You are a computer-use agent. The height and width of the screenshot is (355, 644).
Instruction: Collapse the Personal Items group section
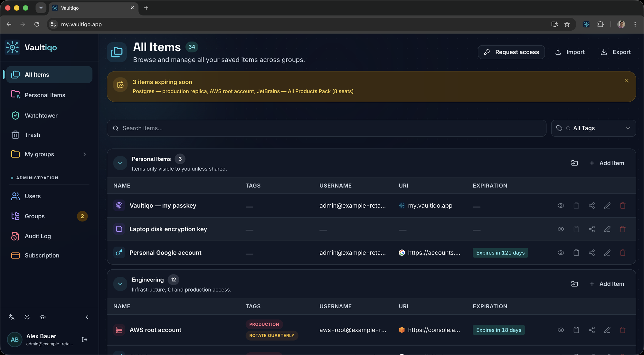[120, 163]
